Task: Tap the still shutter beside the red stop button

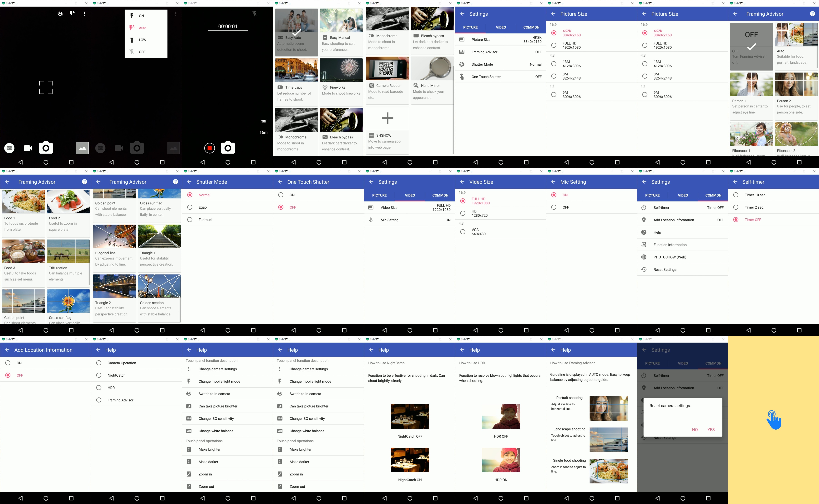Action: tap(228, 148)
